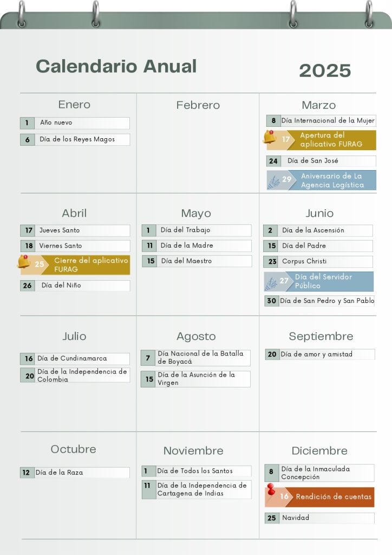
Task: Click the bell icon beside Apertura del aplicativo FURAG
Action: (x=270, y=137)
